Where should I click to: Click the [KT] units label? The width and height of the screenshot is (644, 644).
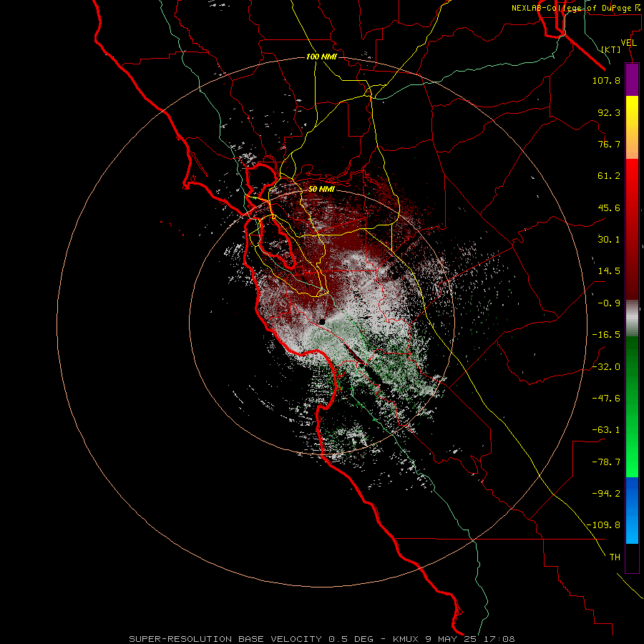[611, 49]
